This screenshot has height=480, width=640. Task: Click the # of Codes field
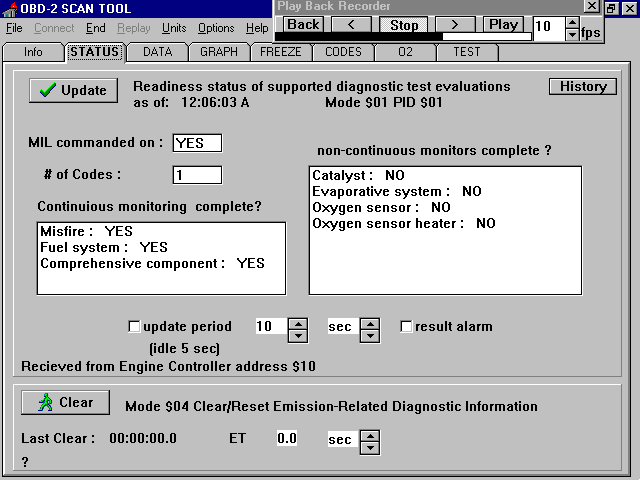197,175
